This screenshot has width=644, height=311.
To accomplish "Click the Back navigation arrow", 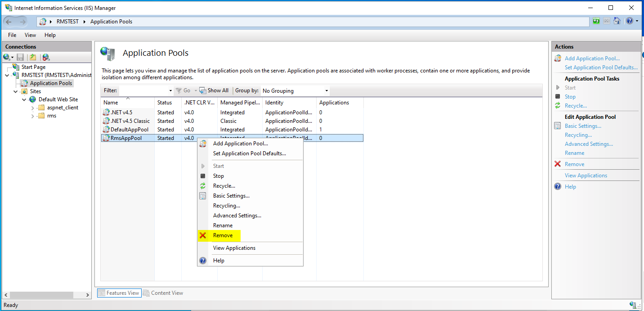I will [9, 21].
